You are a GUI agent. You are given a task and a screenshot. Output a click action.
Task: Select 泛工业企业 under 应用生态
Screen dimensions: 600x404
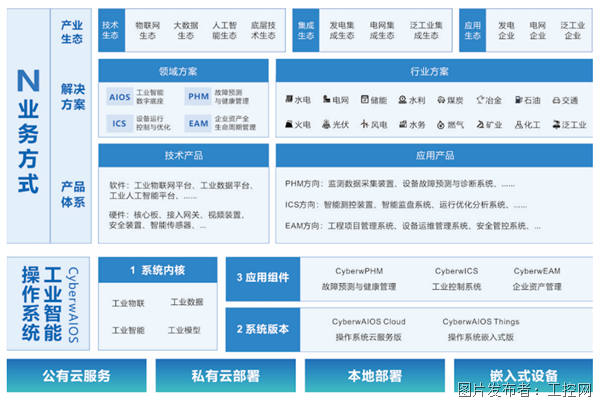coord(573,30)
